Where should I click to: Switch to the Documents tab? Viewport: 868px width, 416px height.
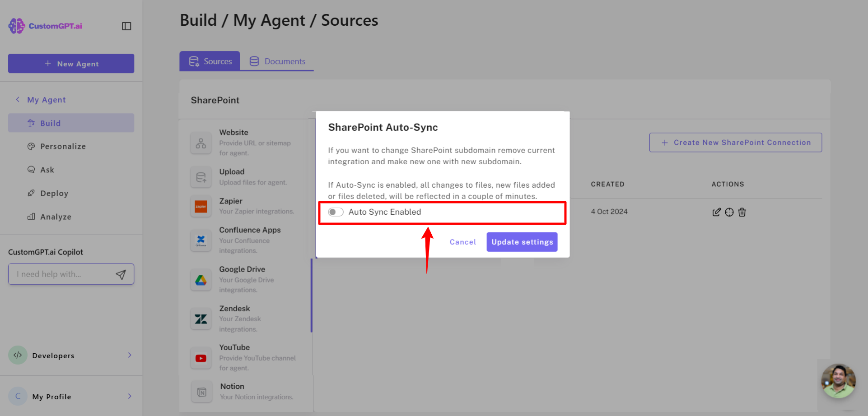pyautogui.click(x=277, y=61)
